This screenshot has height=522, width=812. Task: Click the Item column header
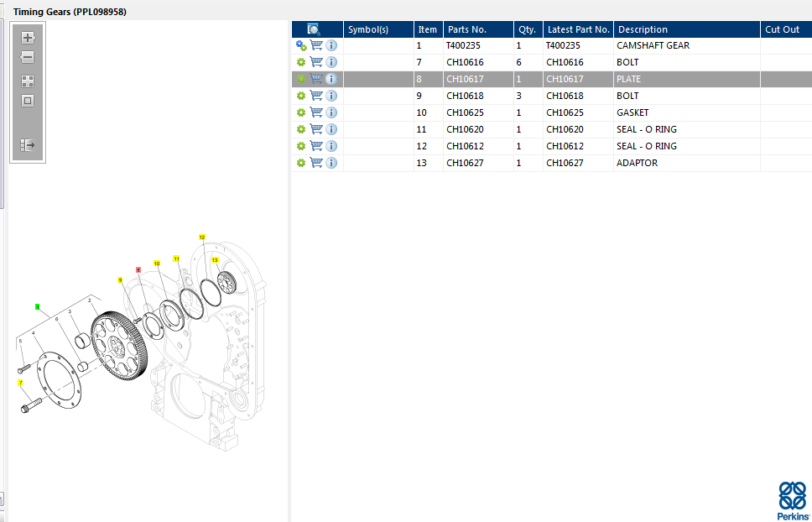click(428, 29)
